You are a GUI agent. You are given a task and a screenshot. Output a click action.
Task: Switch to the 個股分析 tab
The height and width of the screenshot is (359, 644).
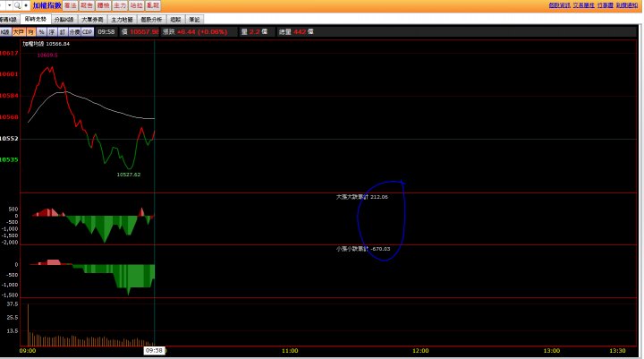151,20
